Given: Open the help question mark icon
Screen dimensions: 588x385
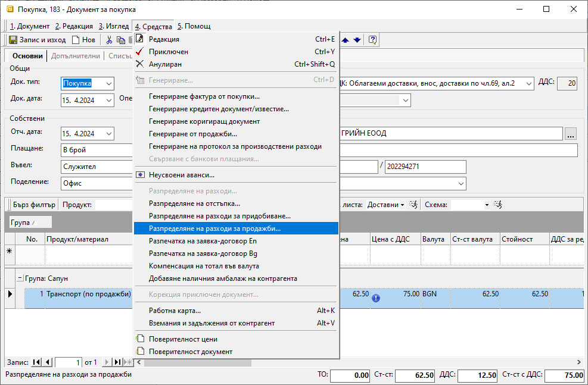Looking at the screenshot, I should (x=372, y=40).
